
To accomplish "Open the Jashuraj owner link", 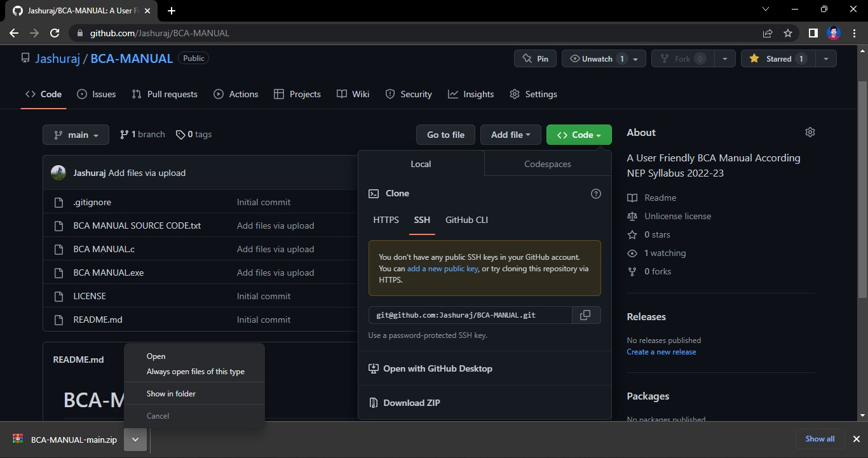I will pos(58,58).
